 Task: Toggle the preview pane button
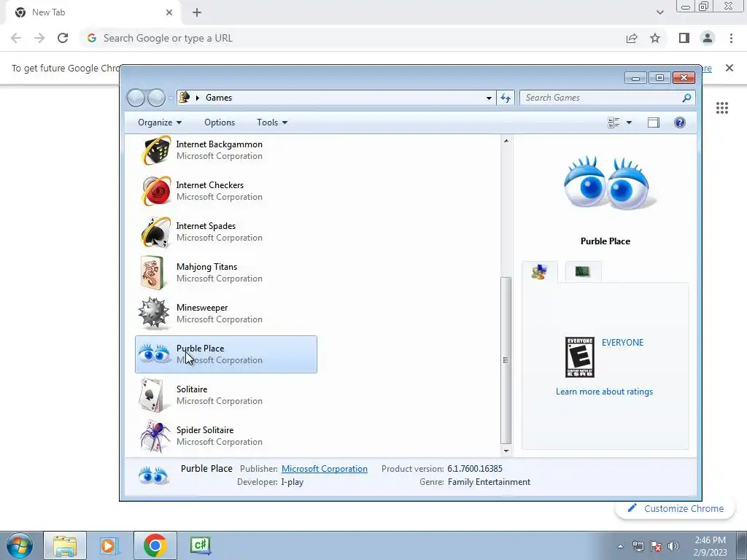click(x=653, y=122)
